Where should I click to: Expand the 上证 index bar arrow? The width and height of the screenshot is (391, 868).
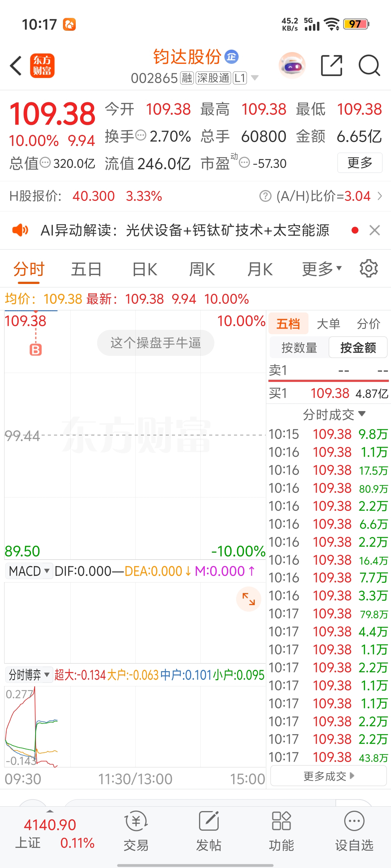tap(50, 811)
